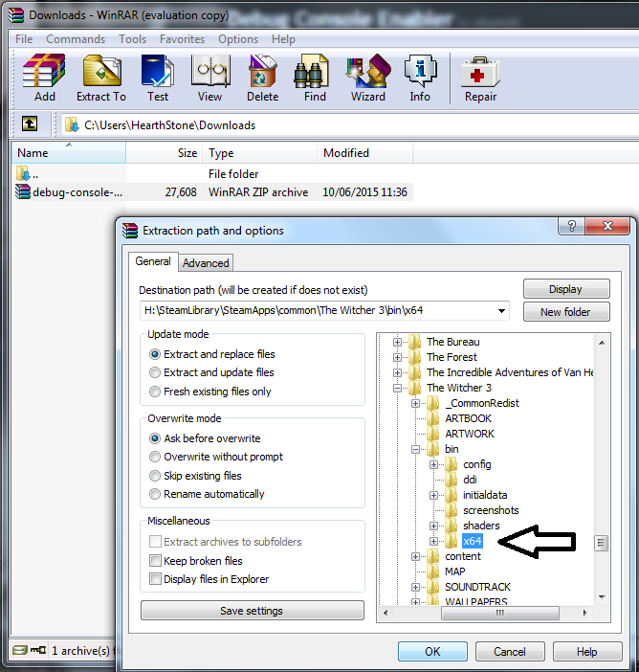Enable Display files in Explorer checkbox
This screenshot has height=672, width=639.
155,579
